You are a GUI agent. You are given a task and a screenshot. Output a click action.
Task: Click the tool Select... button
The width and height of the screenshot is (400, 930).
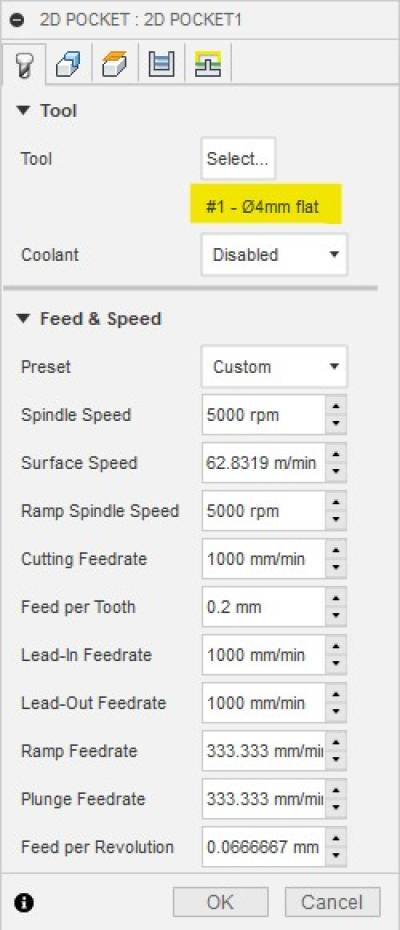tap(238, 158)
